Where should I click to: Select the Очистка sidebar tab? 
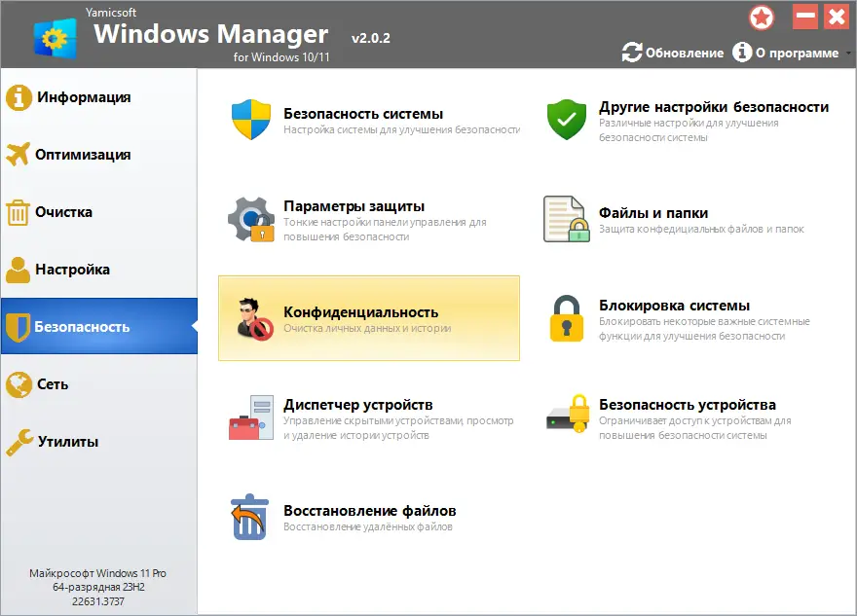64,212
